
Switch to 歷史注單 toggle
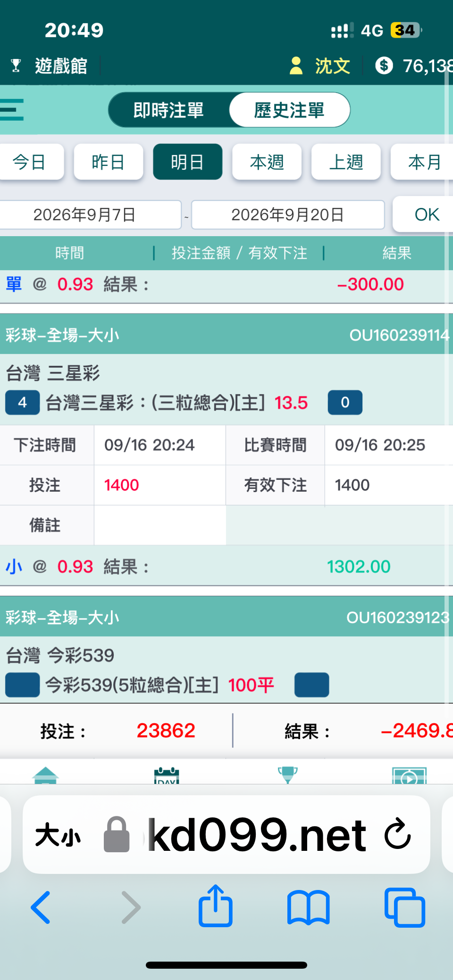pyautogui.click(x=289, y=110)
